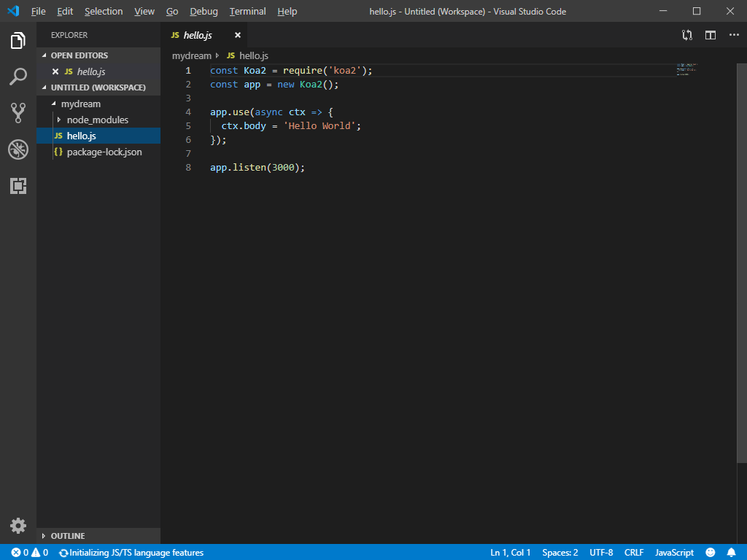Open the Extensions view
This screenshot has height=560, width=747.
(x=18, y=186)
